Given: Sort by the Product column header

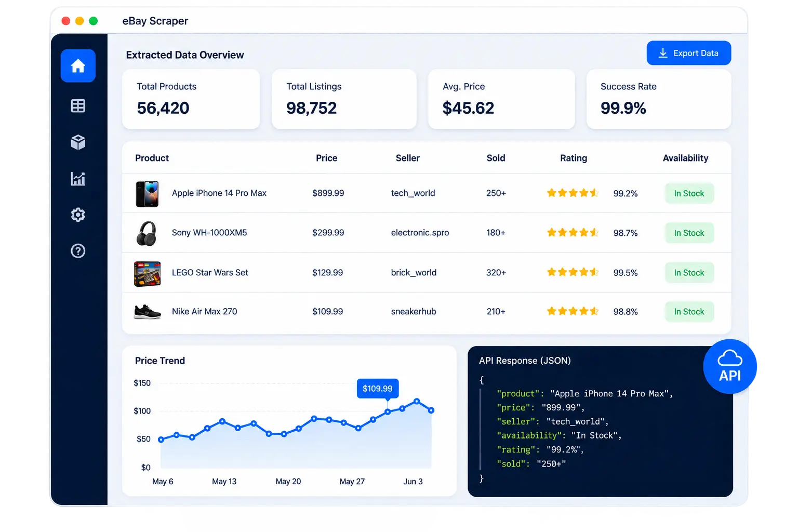Looking at the screenshot, I should pos(152,158).
